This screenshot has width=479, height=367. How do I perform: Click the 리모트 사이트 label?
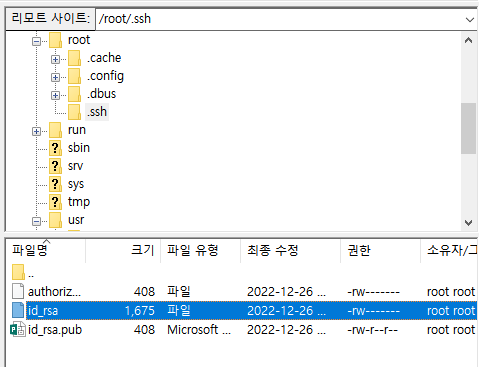51,18
